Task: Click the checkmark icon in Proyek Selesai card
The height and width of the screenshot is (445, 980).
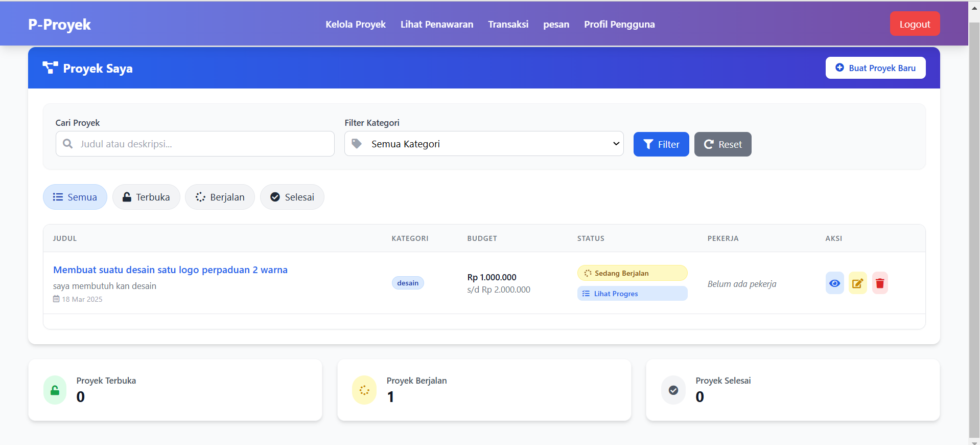Action: (673, 390)
